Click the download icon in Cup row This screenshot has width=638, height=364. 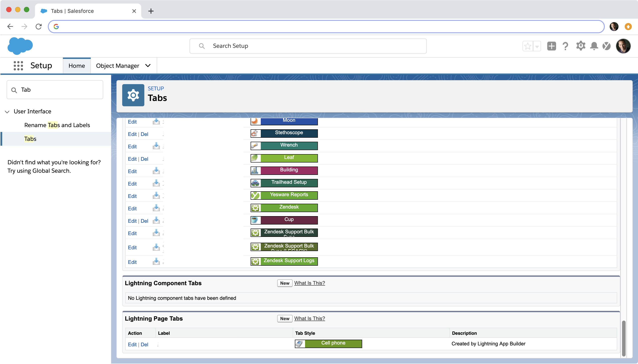[156, 220]
